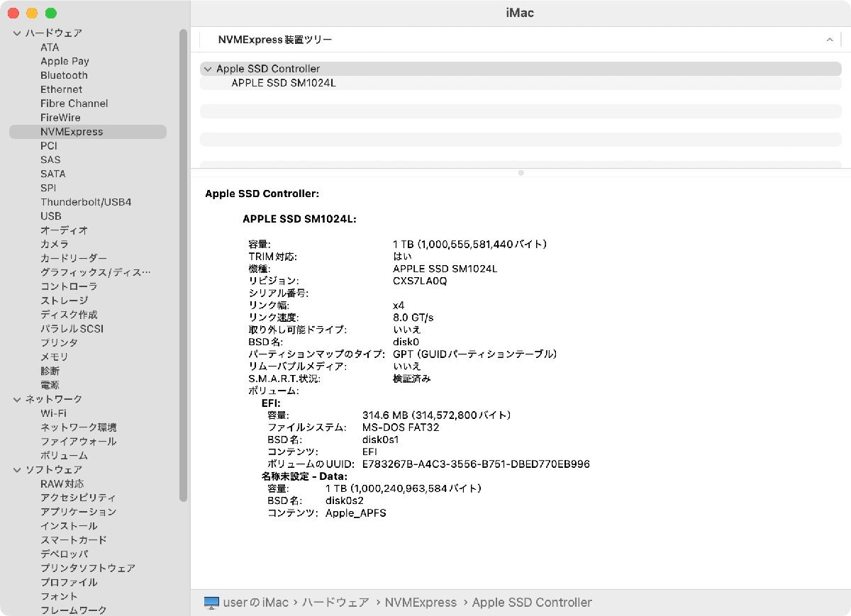Viewport: 851px width, 616px height.
Task: Click the BSD name value disk0s2
Action: point(345,500)
